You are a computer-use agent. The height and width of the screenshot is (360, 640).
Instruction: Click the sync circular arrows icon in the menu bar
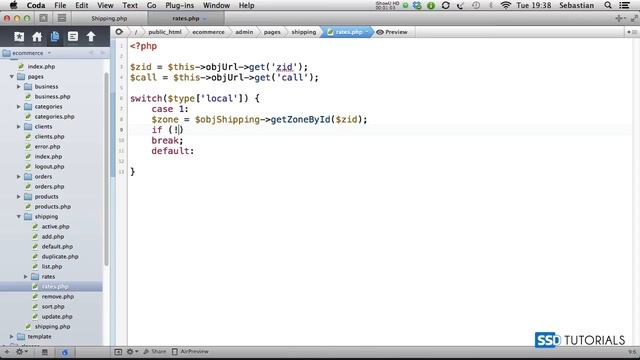446,5
